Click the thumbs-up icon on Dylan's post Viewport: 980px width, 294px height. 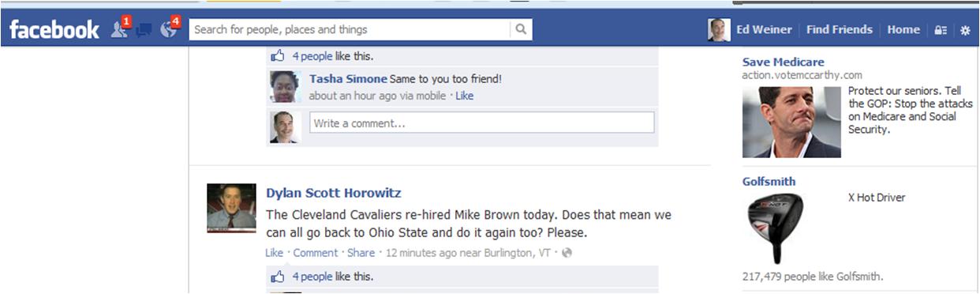pyautogui.click(x=278, y=277)
